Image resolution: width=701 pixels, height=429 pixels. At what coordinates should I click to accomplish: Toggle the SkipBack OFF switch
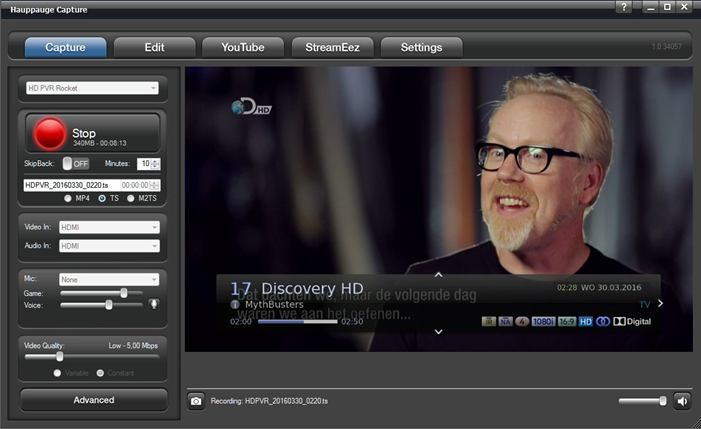(x=76, y=164)
